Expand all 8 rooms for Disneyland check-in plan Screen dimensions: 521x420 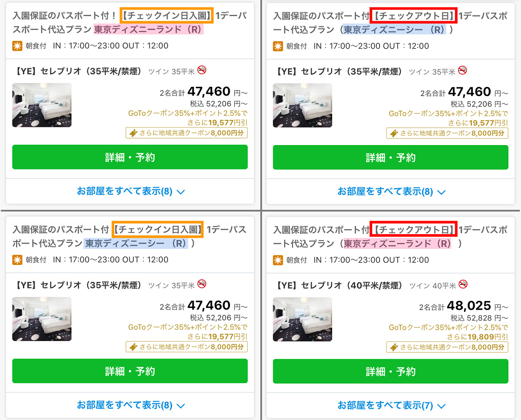[130, 191]
